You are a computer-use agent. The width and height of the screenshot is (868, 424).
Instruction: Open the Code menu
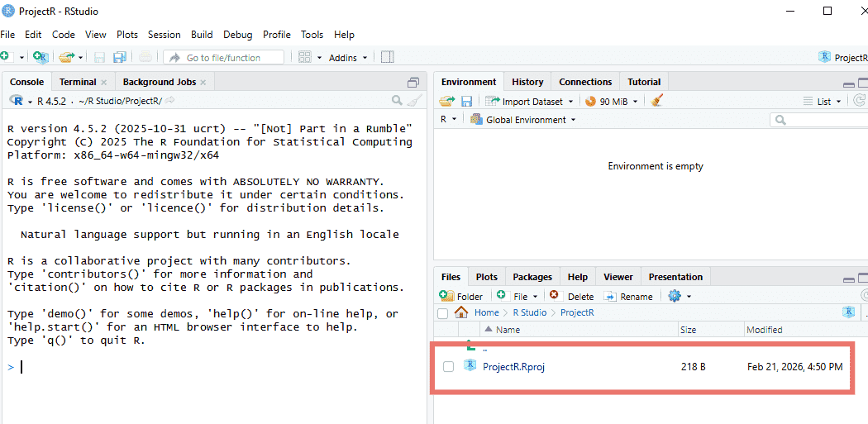pyautogui.click(x=64, y=35)
